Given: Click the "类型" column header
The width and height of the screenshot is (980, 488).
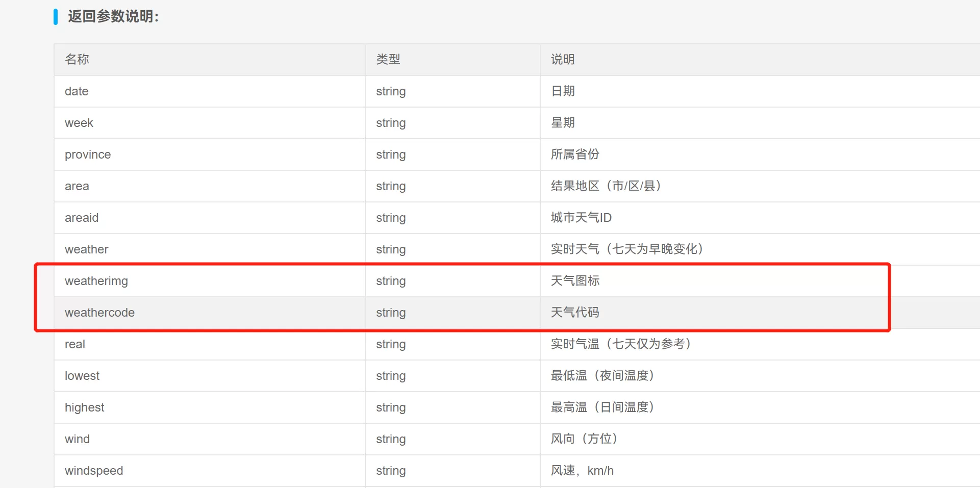Looking at the screenshot, I should click(388, 60).
